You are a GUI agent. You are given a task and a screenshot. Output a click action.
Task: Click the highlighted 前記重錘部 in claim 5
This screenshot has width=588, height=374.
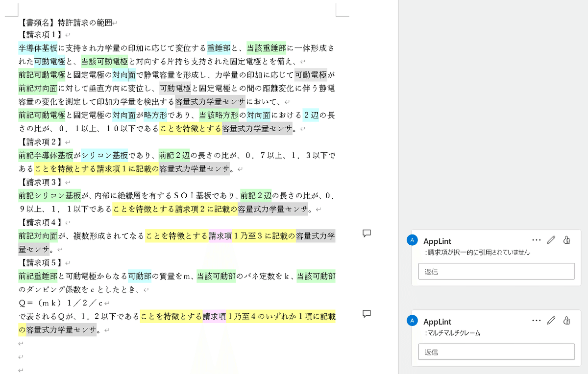pos(38,276)
